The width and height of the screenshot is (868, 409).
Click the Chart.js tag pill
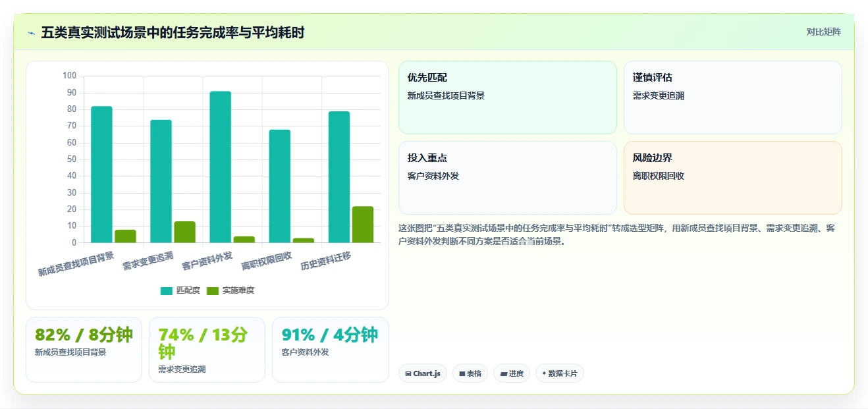pyautogui.click(x=423, y=373)
